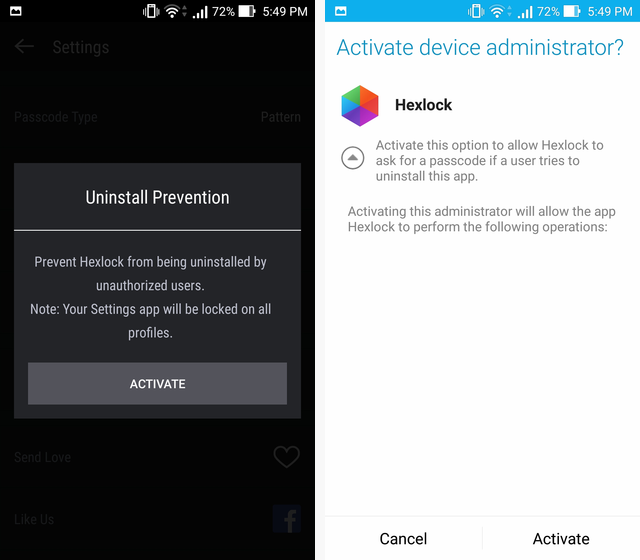Open the Like Us settings entry
The image size is (640, 560).
tap(158, 519)
